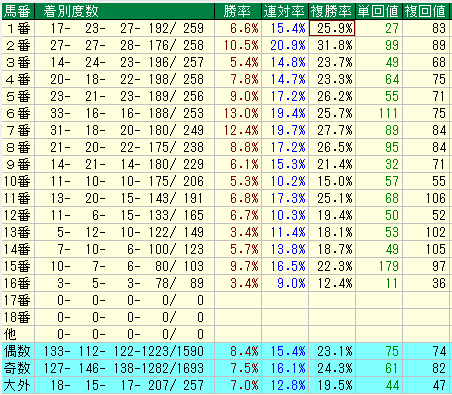Click the 17- 23- 27- 192/ 259 record
The height and width of the screenshot is (395, 452).
point(127,28)
